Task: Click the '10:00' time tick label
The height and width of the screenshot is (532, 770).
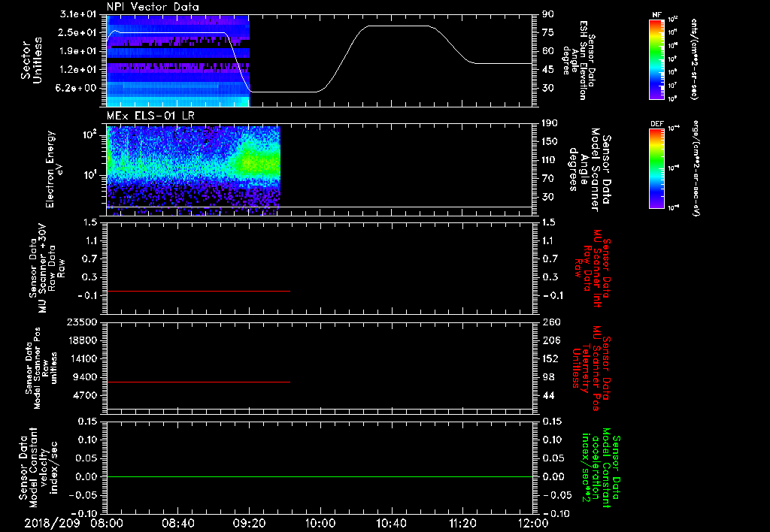Action: point(320,523)
